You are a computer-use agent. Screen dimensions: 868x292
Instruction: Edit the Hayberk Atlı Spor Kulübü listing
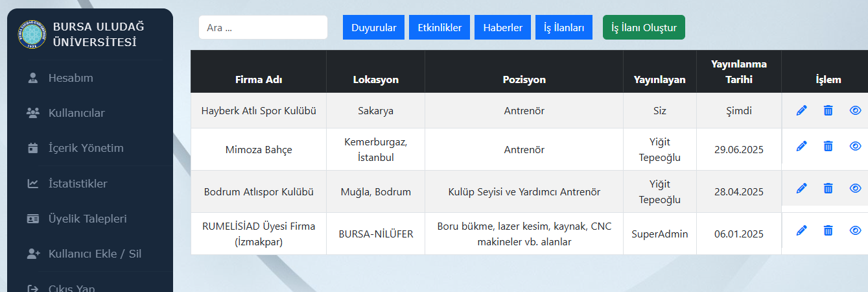[801, 111]
